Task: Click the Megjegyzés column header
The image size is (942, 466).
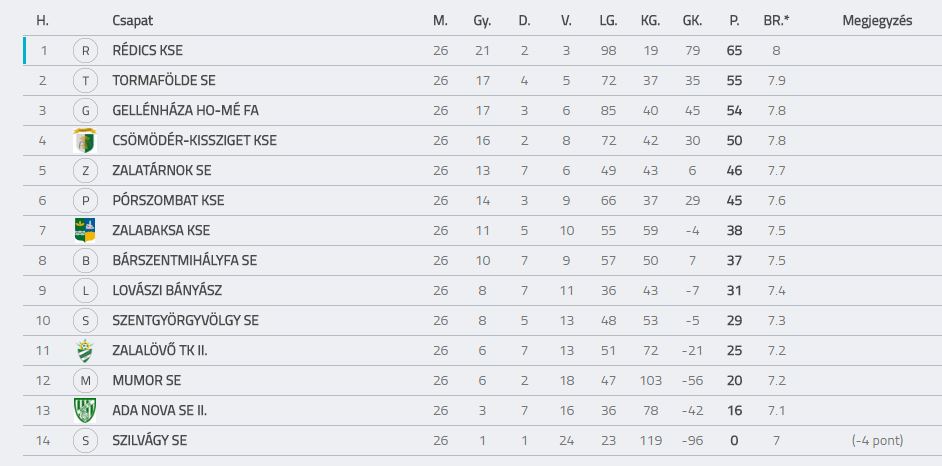Action: pos(877,20)
